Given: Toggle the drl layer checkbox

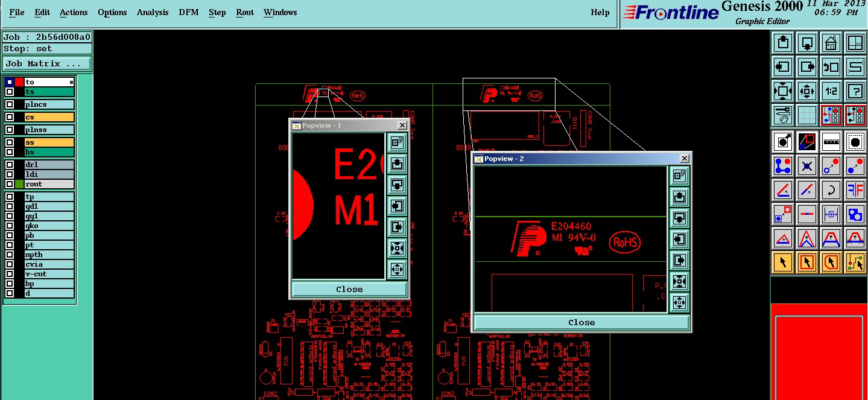Looking at the screenshot, I should point(9,165).
